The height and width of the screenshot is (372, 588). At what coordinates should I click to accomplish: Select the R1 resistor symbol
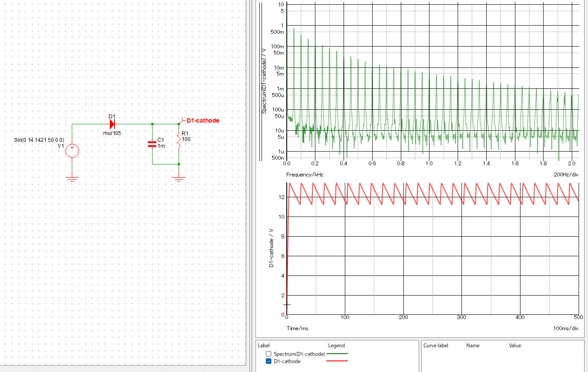coord(179,141)
